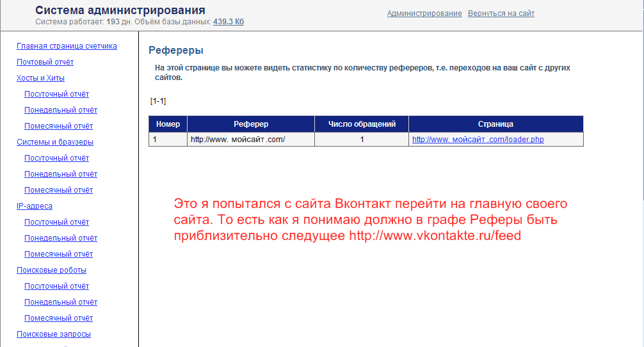Open the 439.3 Кб database size link
Screen dimensions: 644x347
tap(229, 22)
